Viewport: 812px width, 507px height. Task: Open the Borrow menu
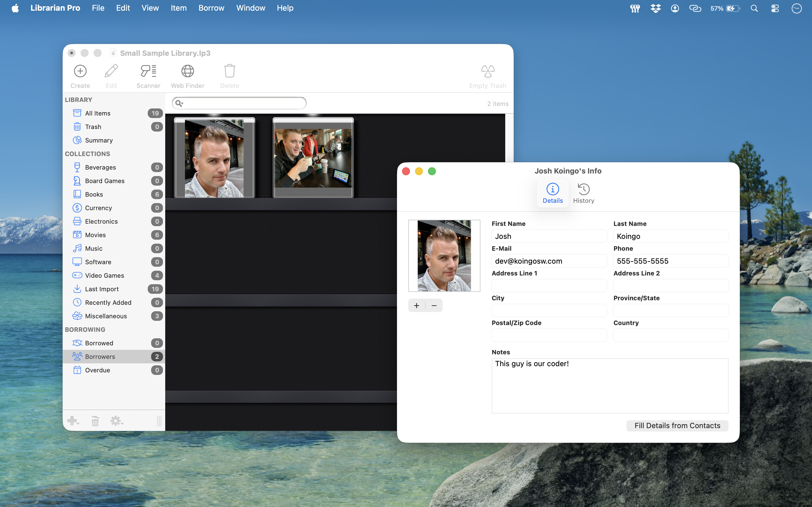point(211,8)
